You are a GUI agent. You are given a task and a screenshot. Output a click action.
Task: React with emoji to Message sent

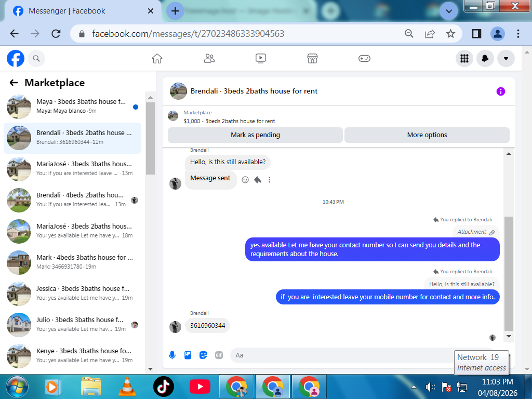point(245,180)
